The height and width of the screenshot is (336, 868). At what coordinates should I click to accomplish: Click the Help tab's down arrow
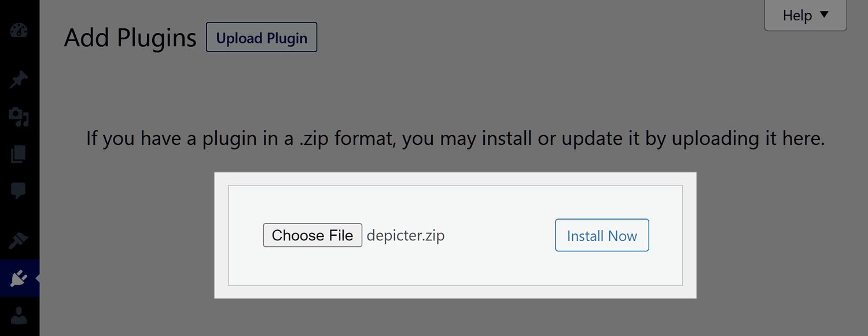click(x=825, y=15)
